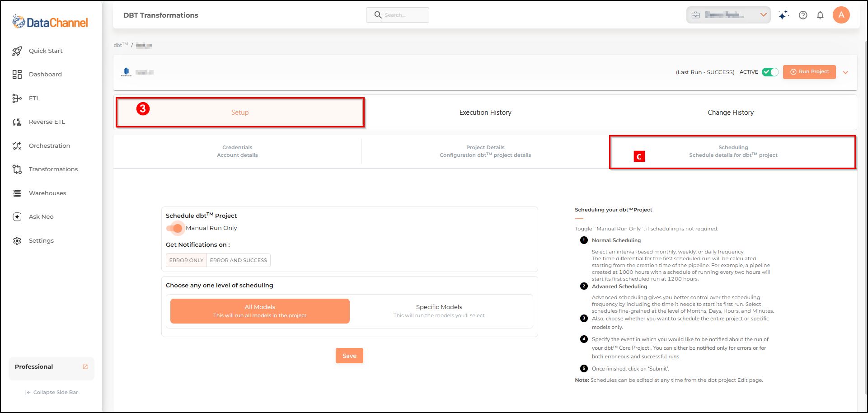Open the user avatar A menu
Image resolution: width=868 pixels, height=413 pixels.
tap(841, 15)
